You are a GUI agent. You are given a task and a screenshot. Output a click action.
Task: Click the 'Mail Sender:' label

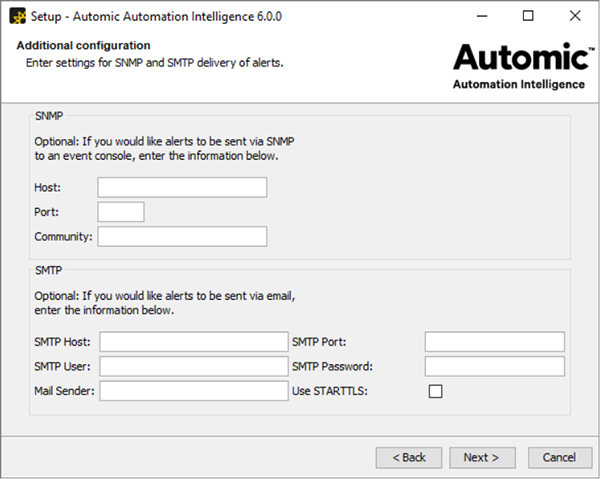pyautogui.click(x=64, y=391)
